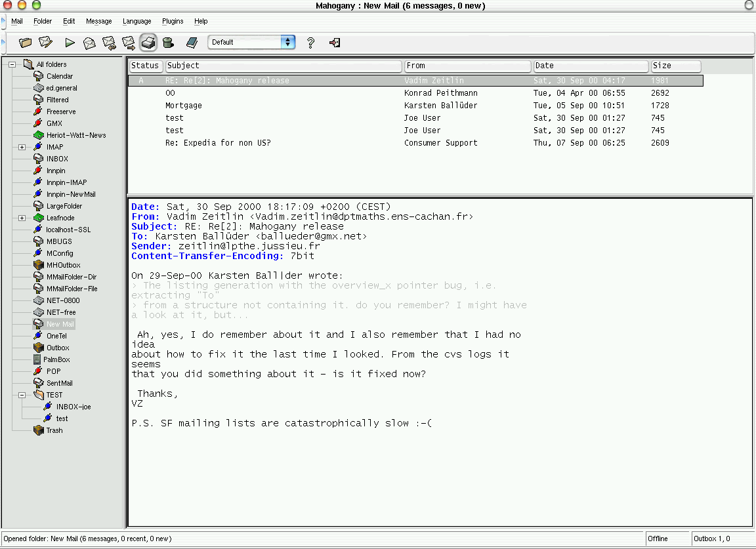Click the INBOX mailbox icon

point(39,158)
